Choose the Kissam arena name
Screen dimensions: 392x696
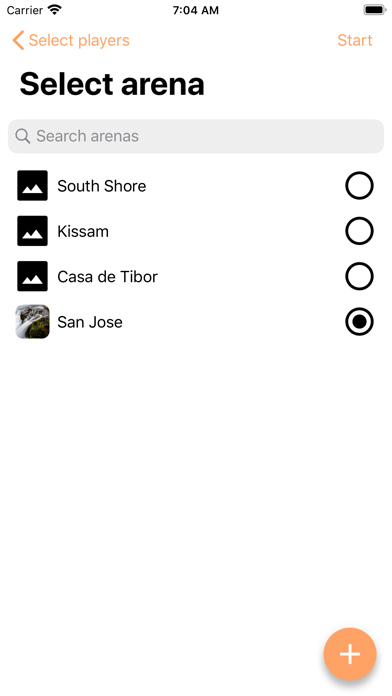pyautogui.click(x=83, y=231)
